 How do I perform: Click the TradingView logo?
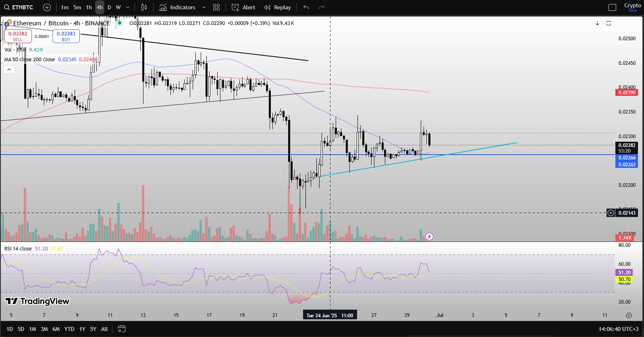click(x=37, y=301)
